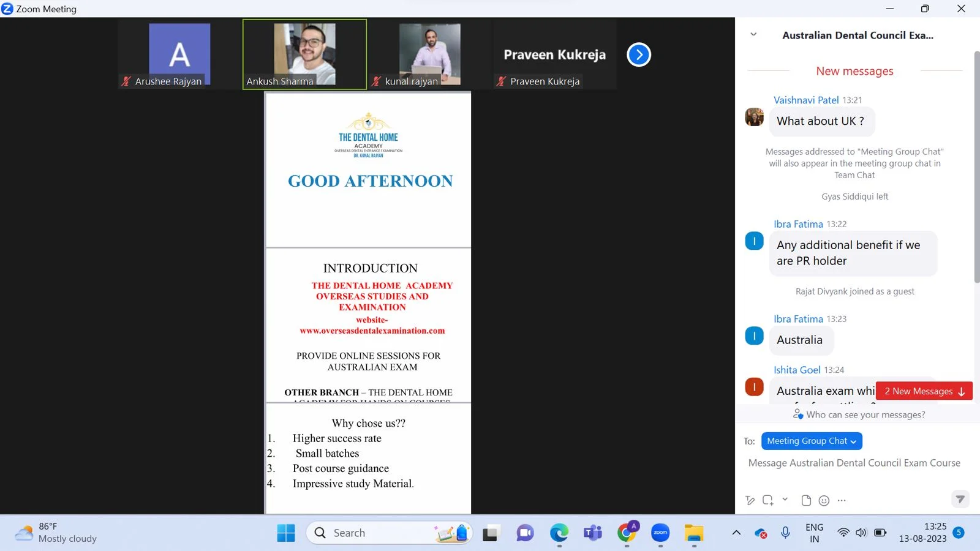This screenshot has width=980, height=551.
Task: Click the battery status tray icon
Action: [880, 533]
